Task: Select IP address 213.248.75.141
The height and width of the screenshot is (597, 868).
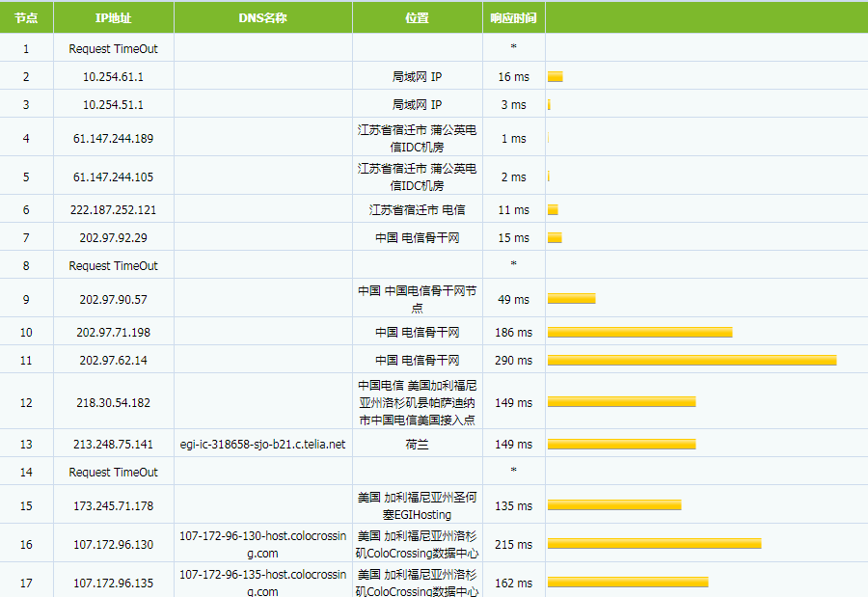Action: pos(113,445)
